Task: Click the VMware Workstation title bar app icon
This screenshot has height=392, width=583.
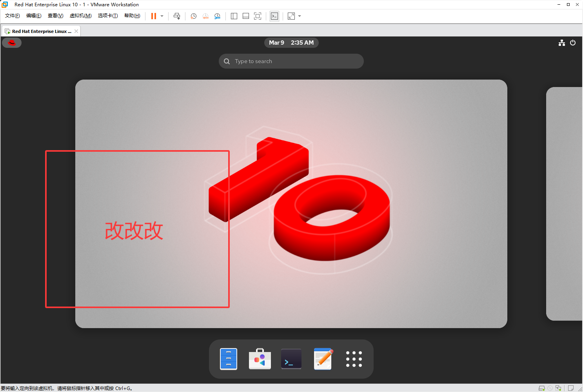Action: click(5, 5)
